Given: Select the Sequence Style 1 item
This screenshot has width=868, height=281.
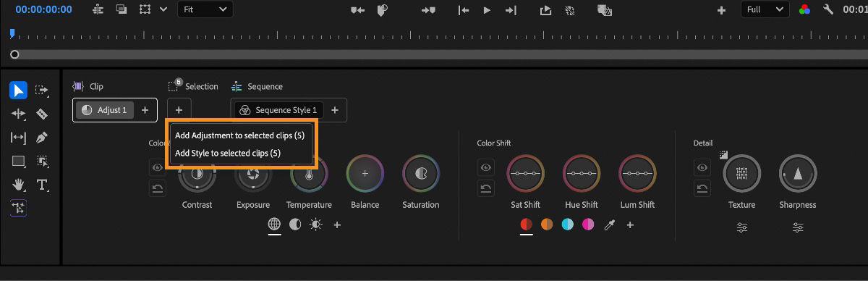Looking at the screenshot, I should click(x=278, y=110).
